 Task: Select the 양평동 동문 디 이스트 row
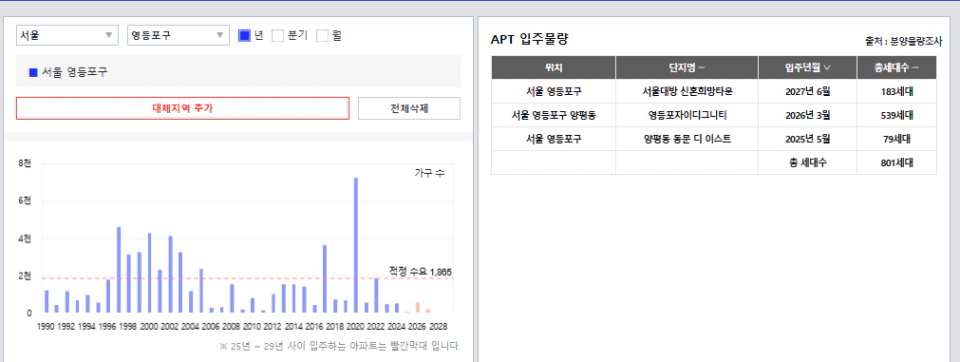pos(714,139)
